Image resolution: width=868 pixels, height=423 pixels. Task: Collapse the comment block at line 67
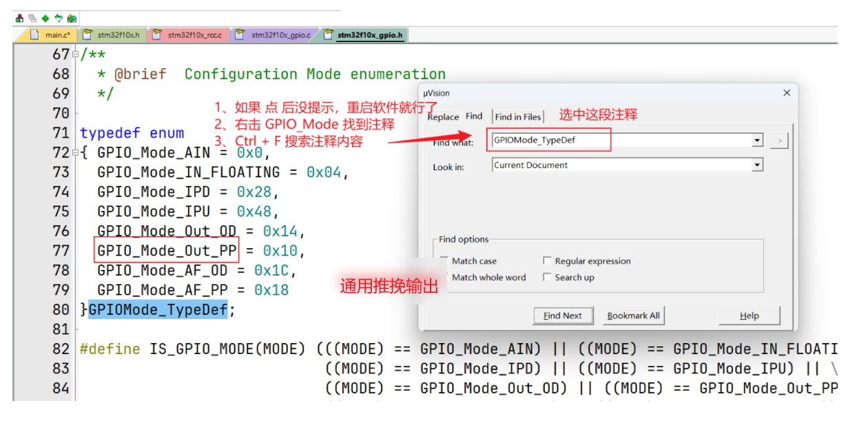click(76, 54)
